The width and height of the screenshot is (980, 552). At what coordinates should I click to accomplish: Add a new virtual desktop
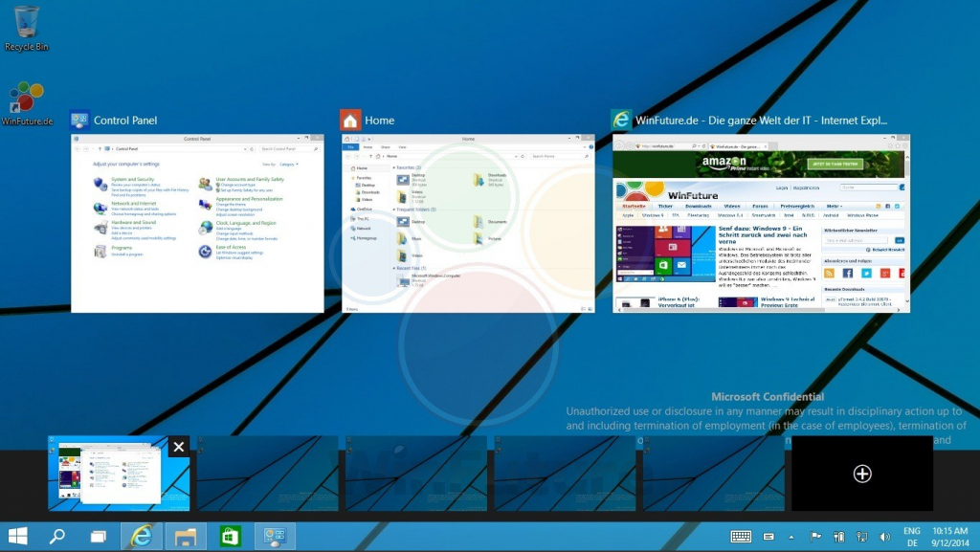coord(862,474)
